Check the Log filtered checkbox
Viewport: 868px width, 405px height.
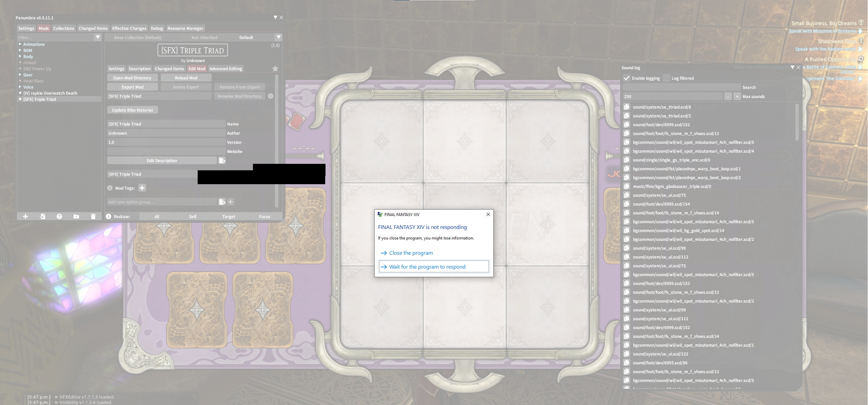click(666, 78)
